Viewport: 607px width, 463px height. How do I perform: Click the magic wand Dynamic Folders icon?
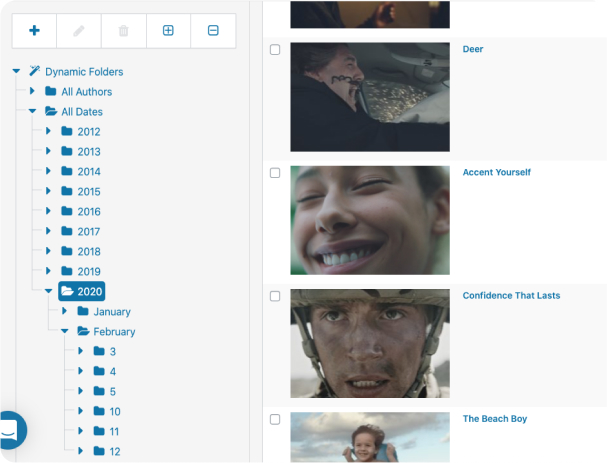(x=34, y=71)
